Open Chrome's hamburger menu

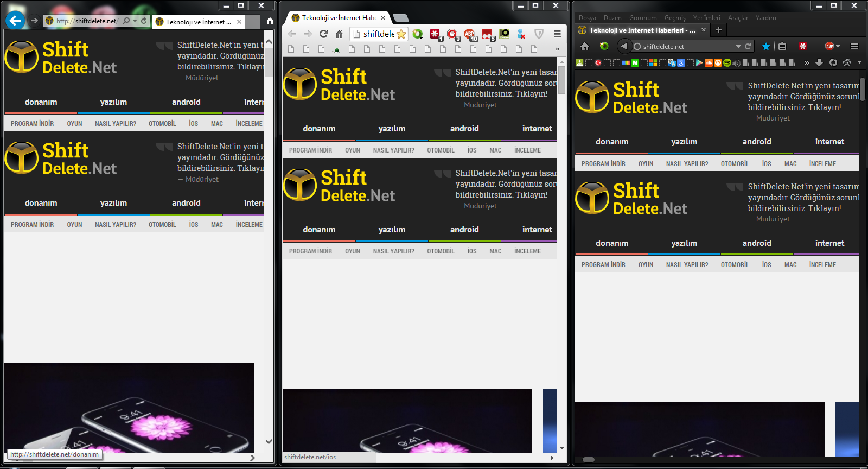(x=557, y=34)
